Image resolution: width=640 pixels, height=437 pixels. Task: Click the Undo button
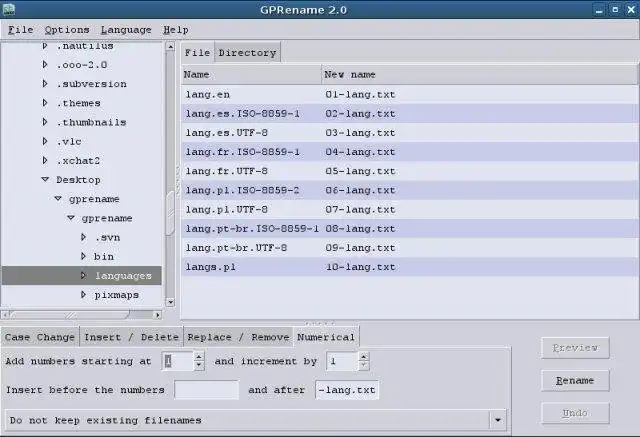click(x=575, y=413)
